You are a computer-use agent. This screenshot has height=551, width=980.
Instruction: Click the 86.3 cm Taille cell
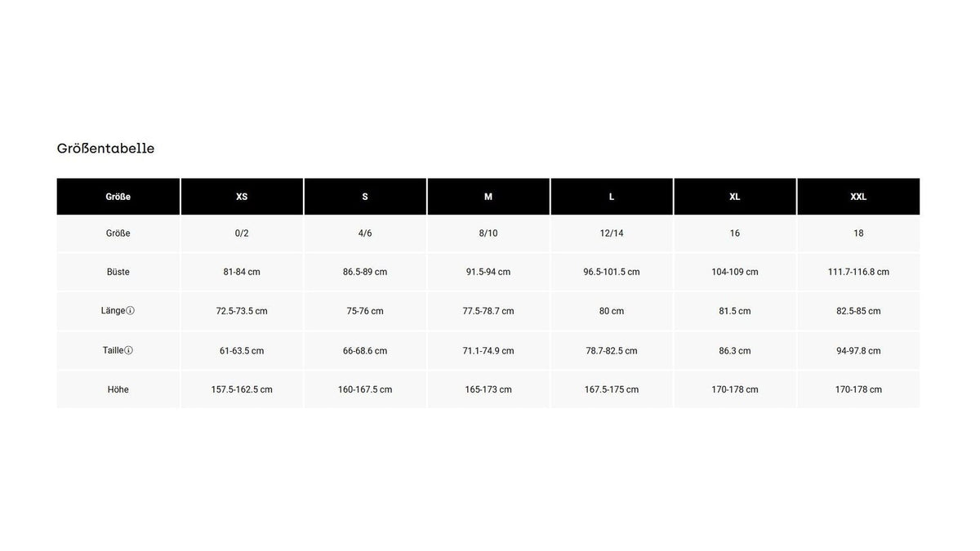click(x=735, y=351)
